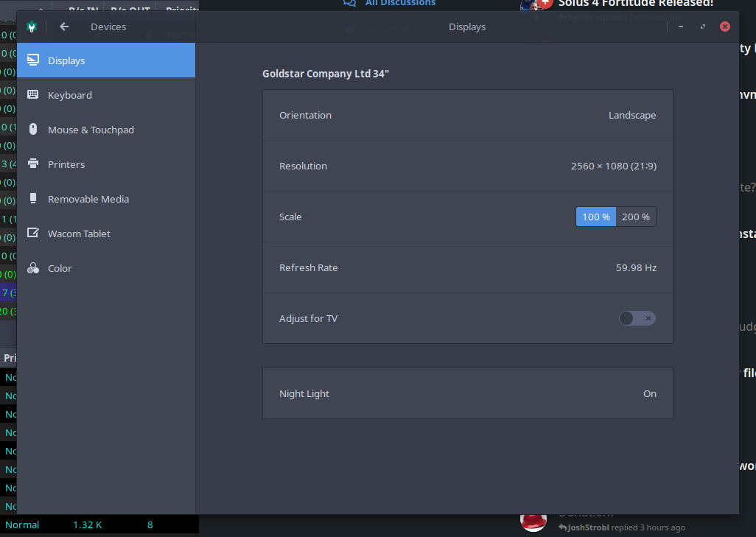Click the Keyboard icon in sidebar
The width and height of the screenshot is (756, 537).
(x=33, y=95)
